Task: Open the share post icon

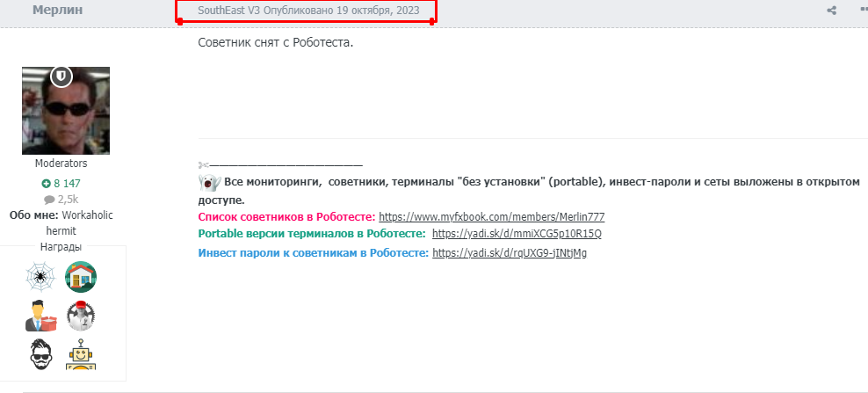Action: click(x=831, y=10)
